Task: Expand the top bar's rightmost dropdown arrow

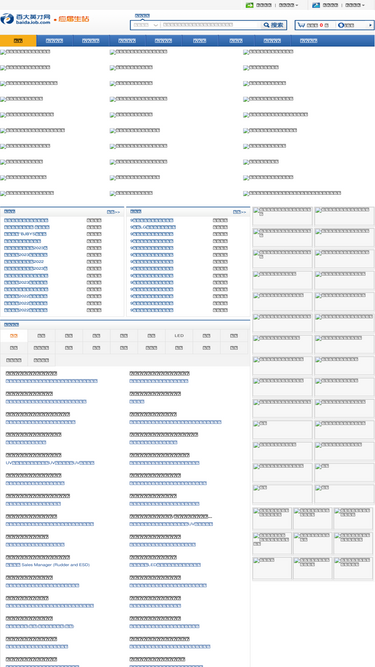Action: tap(363, 6)
